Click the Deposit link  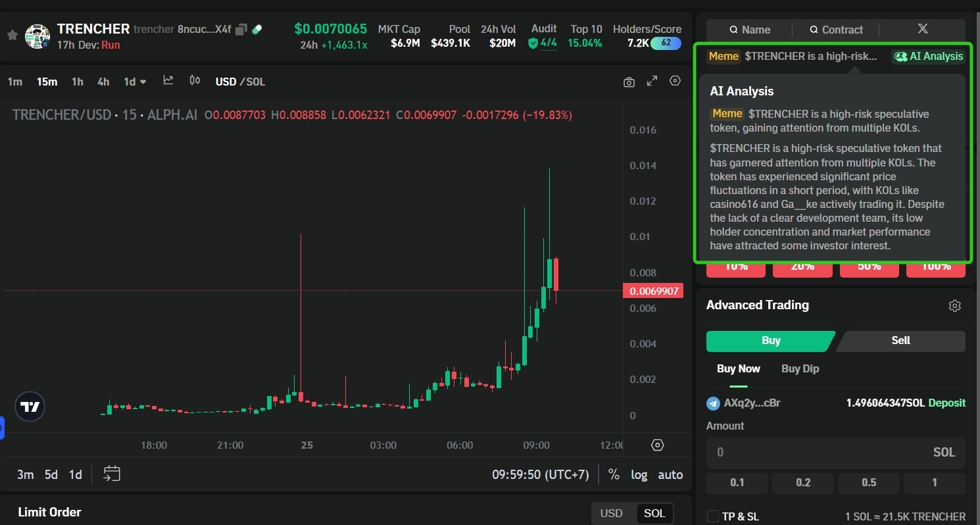(946, 403)
